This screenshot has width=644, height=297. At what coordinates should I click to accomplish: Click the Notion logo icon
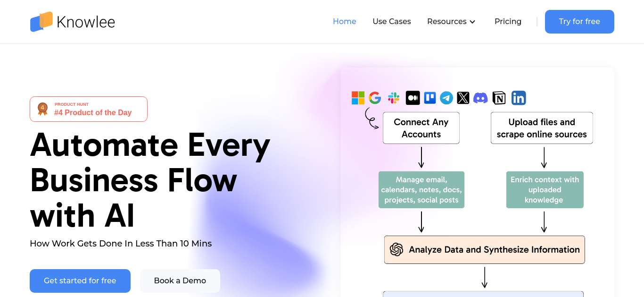click(499, 98)
